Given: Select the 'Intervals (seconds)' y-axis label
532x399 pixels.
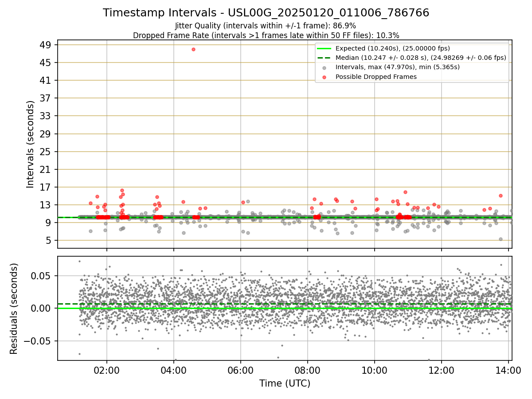Looking at the screenshot, I should pos(30,144).
